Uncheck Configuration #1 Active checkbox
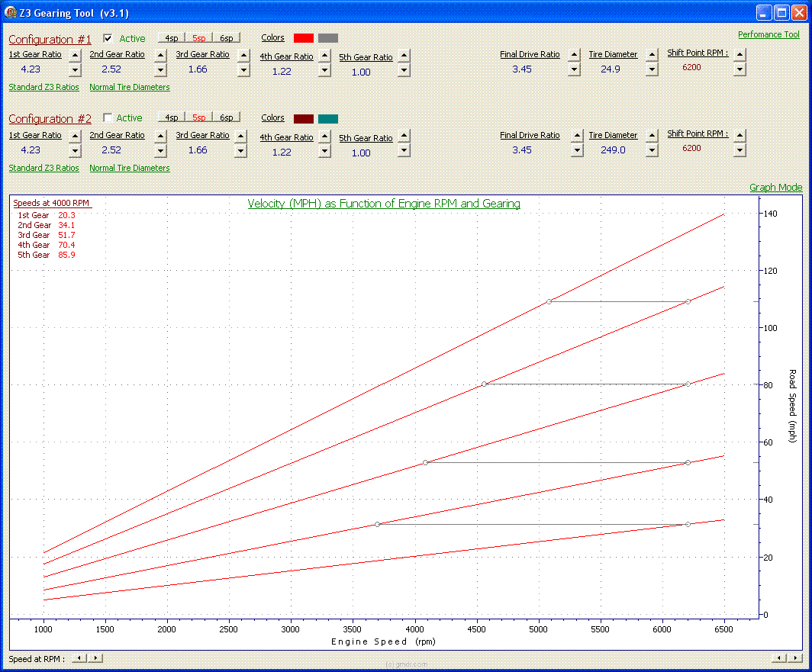Screen dimensions: 812x672 pos(108,38)
